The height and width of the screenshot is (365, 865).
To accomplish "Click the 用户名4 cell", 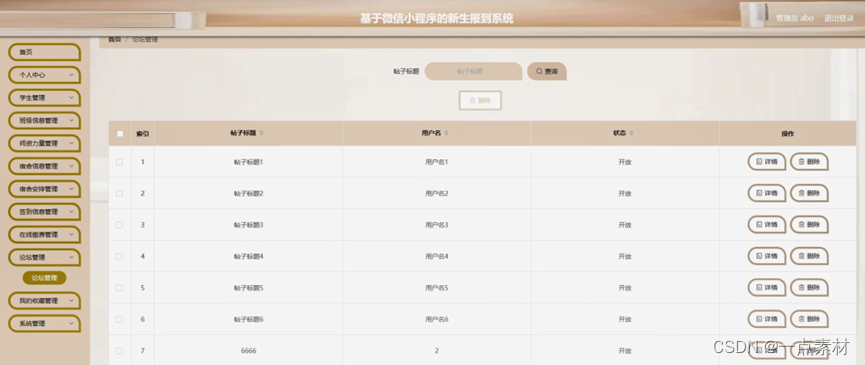I will point(436,256).
